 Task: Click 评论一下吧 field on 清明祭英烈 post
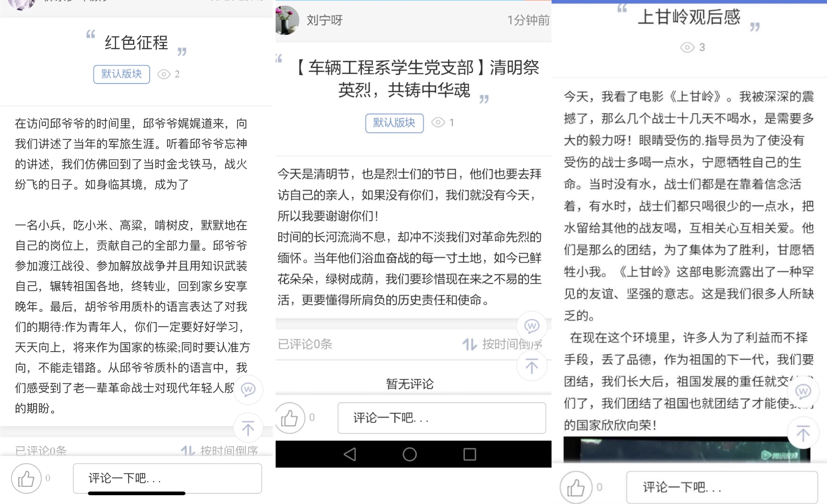point(442,418)
